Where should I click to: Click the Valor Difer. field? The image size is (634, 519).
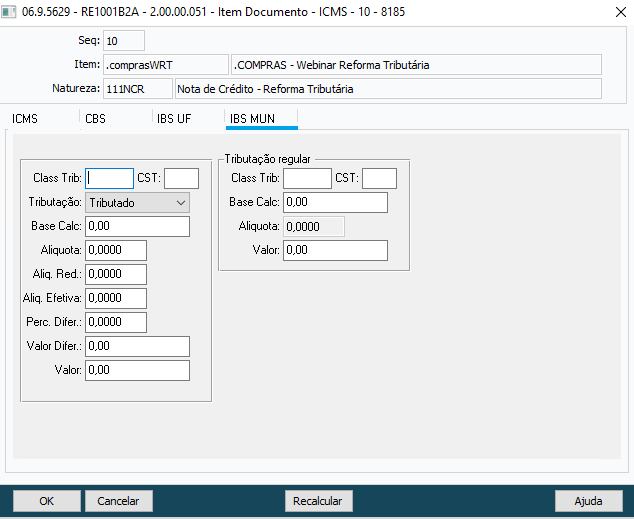137,346
